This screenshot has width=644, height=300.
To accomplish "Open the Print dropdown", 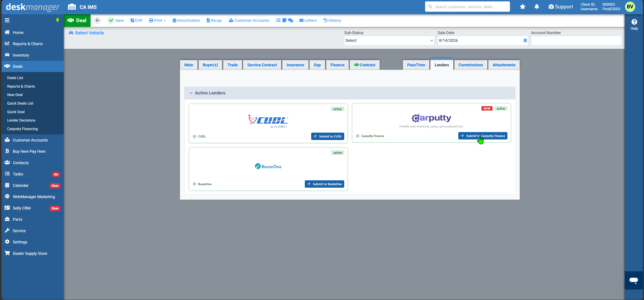I will (x=158, y=20).
